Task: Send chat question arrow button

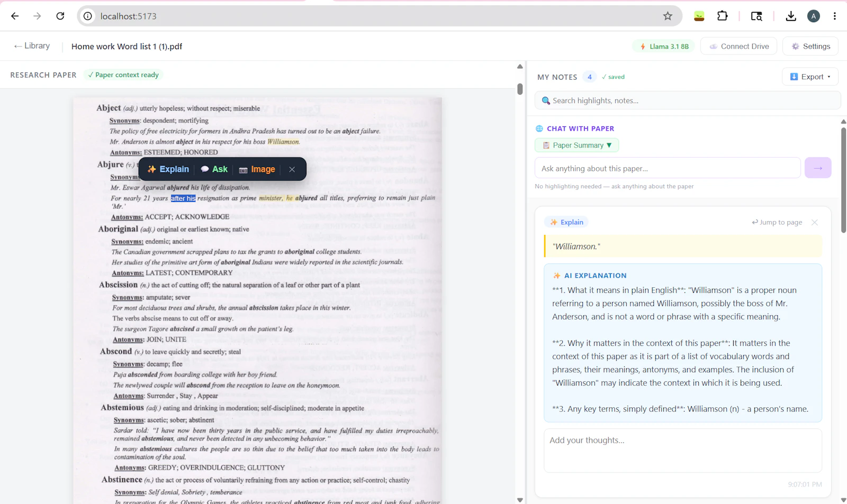Action: click(818, 168)
